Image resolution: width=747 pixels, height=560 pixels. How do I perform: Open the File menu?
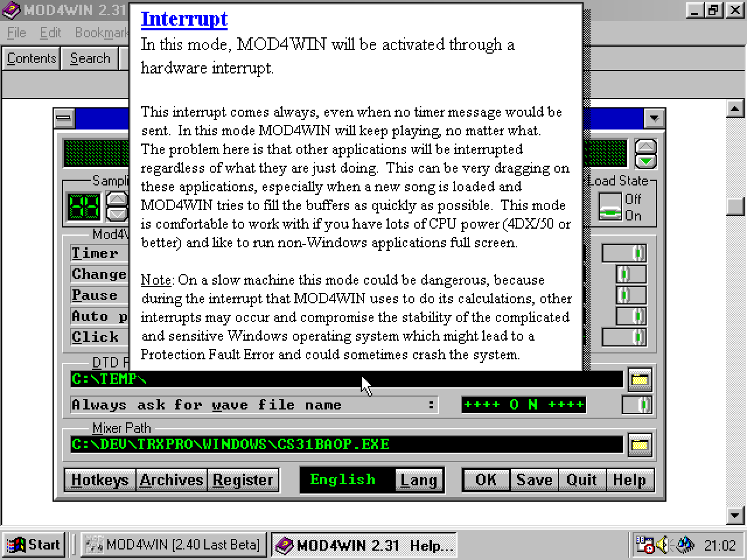coord(16,33)
